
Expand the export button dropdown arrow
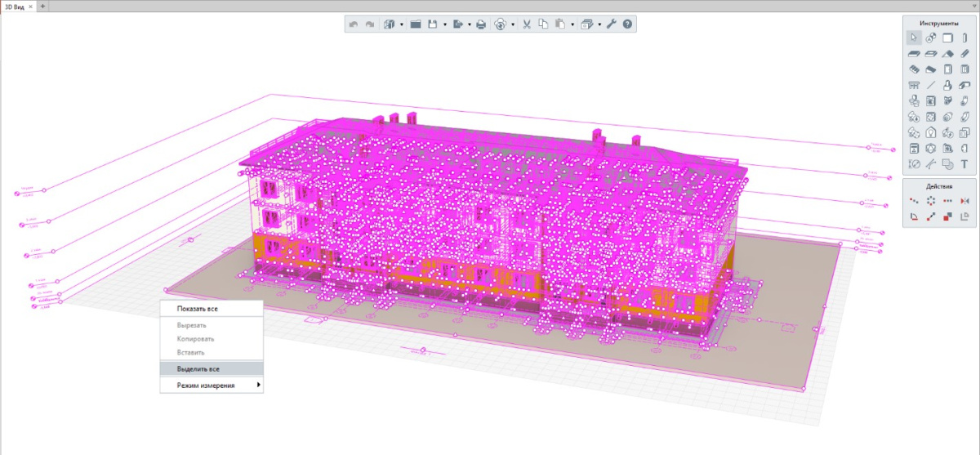(469, 25)
